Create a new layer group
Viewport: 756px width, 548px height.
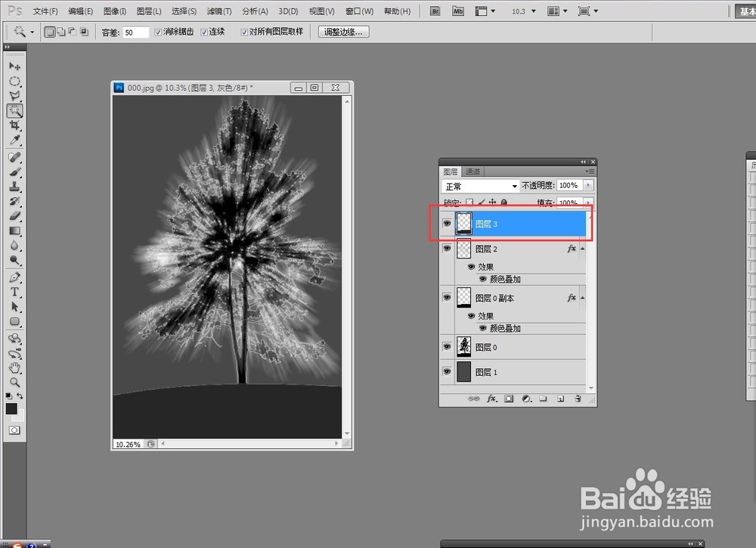544,398
